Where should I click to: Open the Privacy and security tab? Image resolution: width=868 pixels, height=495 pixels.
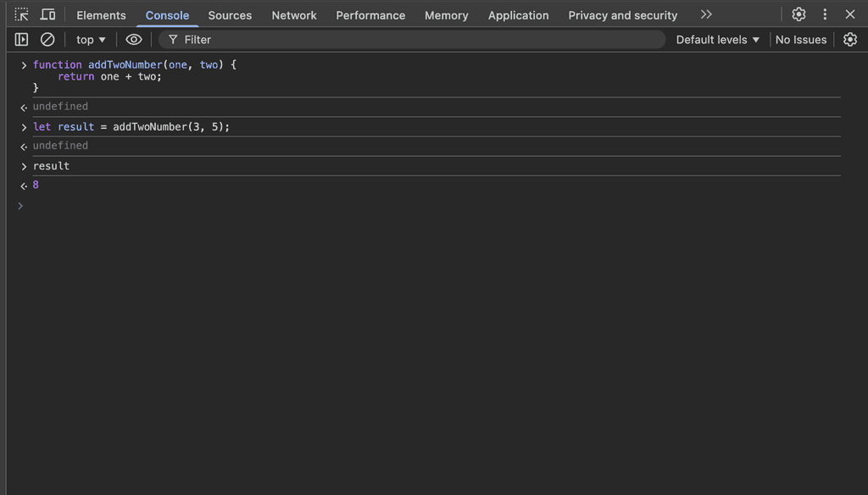[x=622, y=15]
